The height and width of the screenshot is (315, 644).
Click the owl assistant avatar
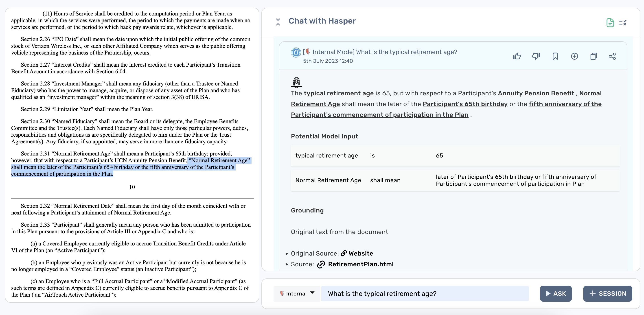(x=296, y=82)
